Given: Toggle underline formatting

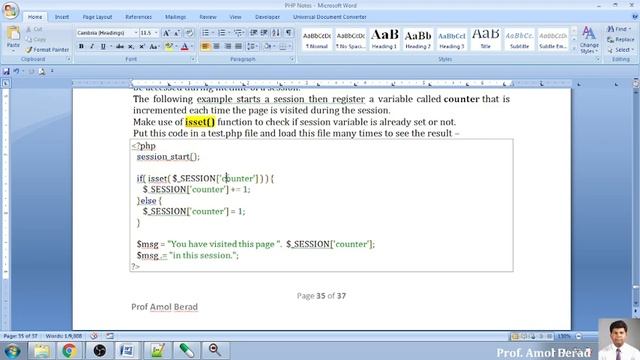Looking at the screenshot, I should click(103, 47).
